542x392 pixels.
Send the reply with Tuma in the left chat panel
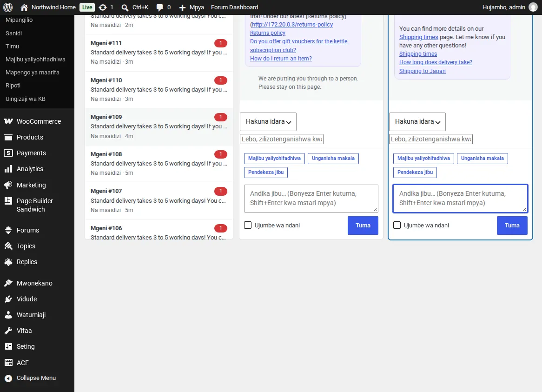(x=363, y=226)
